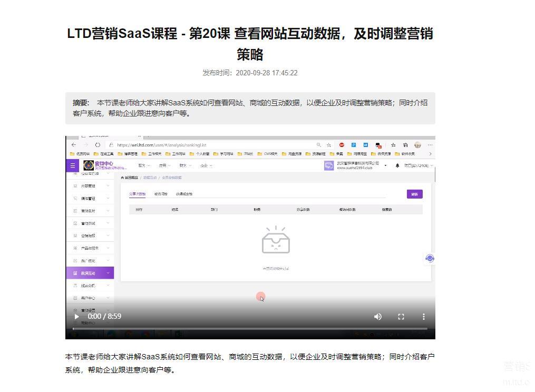Viewport: 535px width, 392px height.
Task: Play the lesson video
Action: coord(77,317)
